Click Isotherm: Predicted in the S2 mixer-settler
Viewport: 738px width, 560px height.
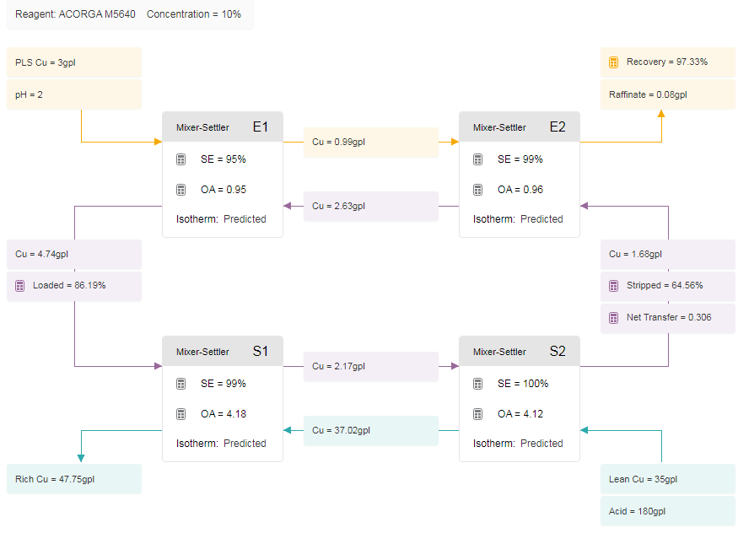pos(518,444)
